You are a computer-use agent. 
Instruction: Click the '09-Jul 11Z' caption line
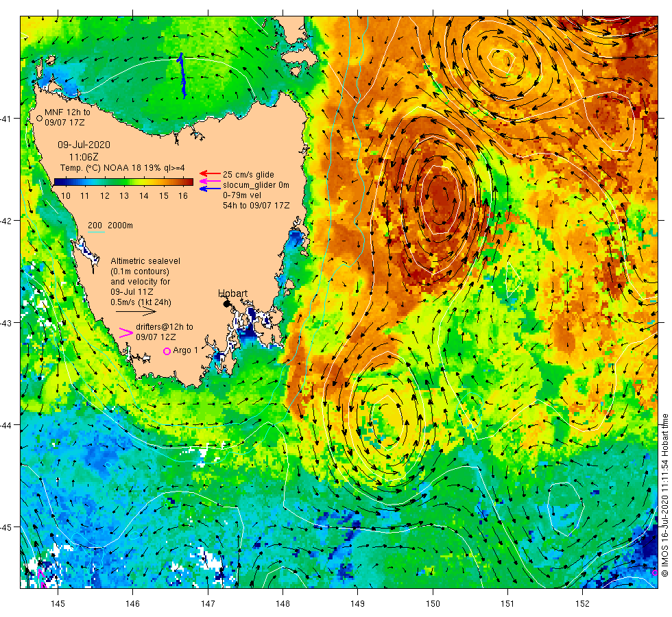click(132, 292)
